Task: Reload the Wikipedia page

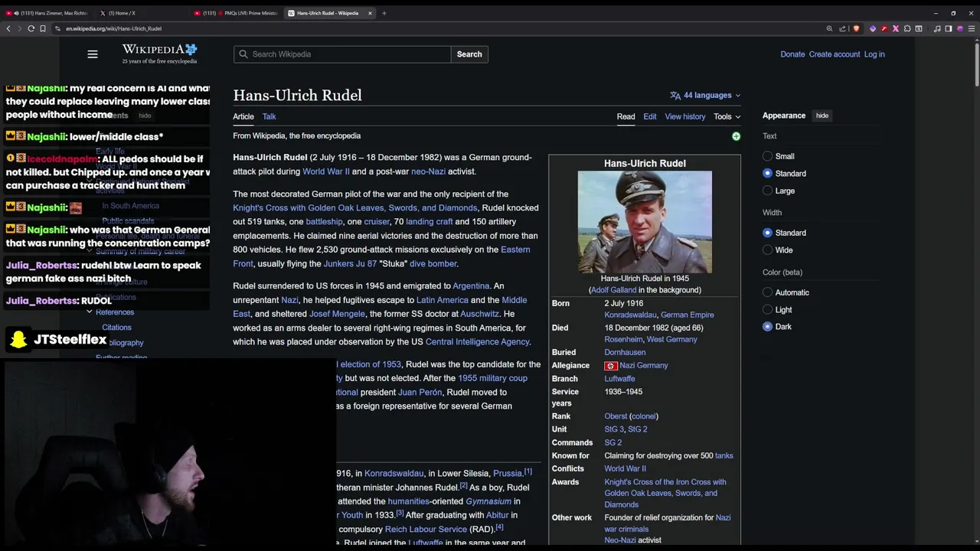Action: click(x=31, y=28)
